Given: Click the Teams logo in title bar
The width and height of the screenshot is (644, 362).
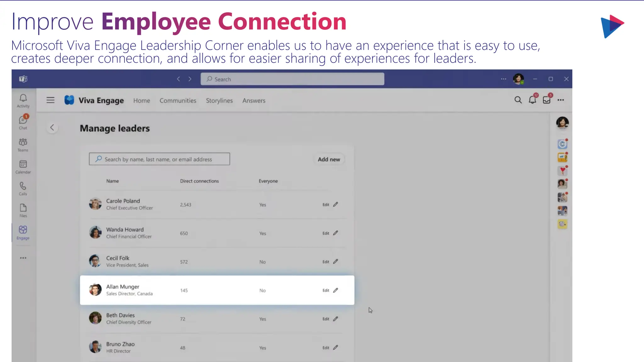Looking at the screenshot, I should coord(23,79).
